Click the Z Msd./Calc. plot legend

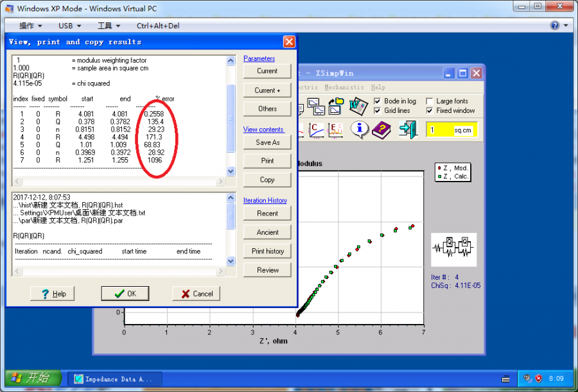[x=453, y=172]
